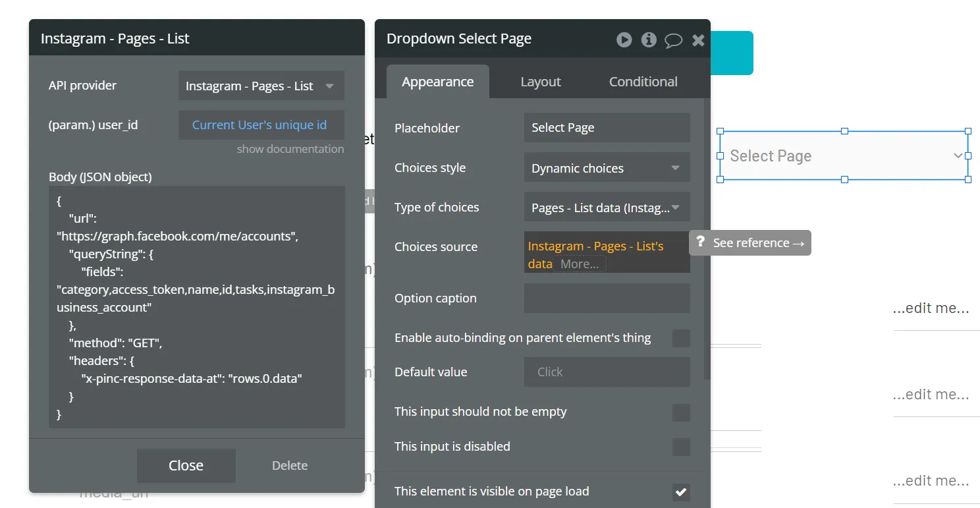The width and height of the screenshot is (980, 508).
Task: Click the Current User's unique id expression
Action: [x=259, y=125]
